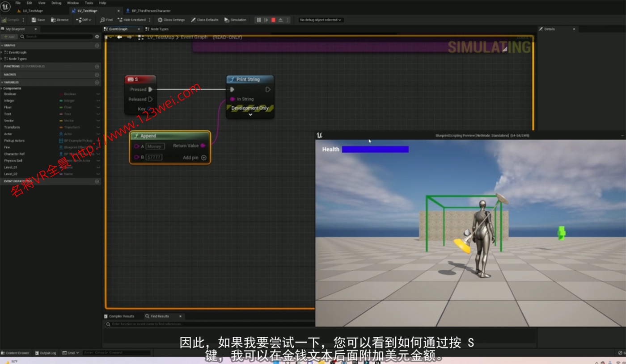The height and width of the screenshot is (364, 626).
Task: Open My Blueprint settings gear
Action: click(97, 37)
